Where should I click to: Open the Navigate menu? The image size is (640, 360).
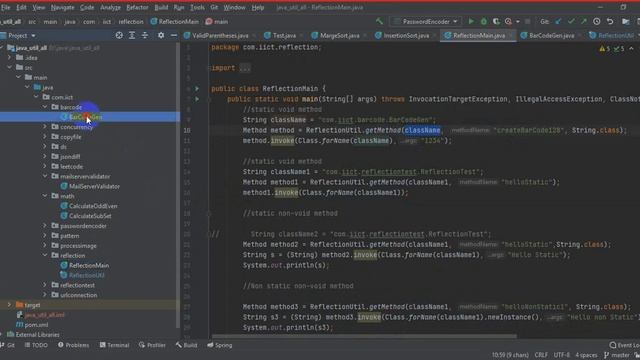click(x=62, y=7)
